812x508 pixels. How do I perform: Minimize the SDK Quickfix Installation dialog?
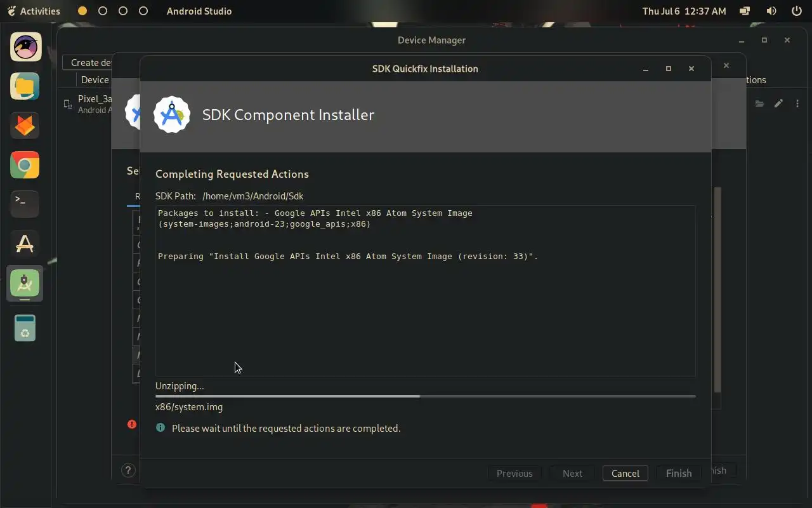[x=645, y=69]
